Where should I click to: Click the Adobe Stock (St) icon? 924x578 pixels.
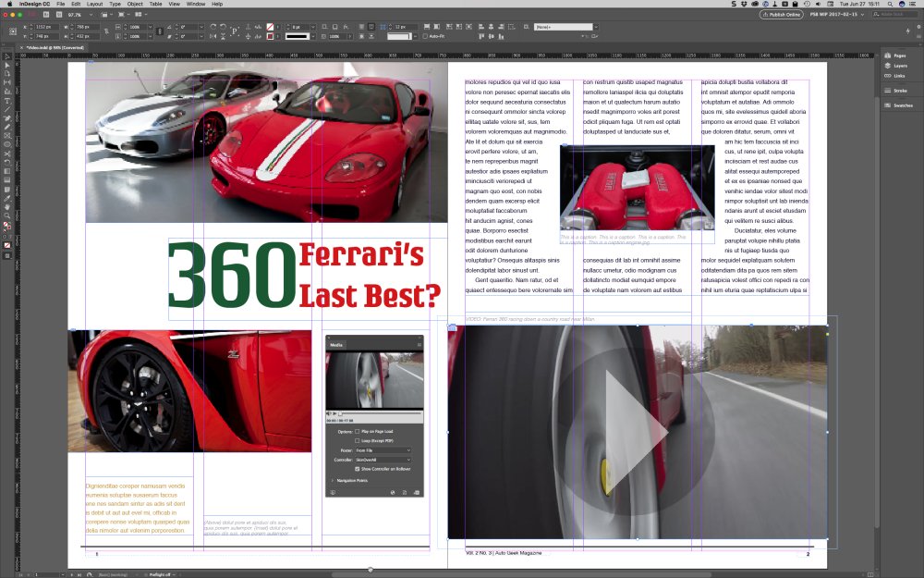point(59,14)
